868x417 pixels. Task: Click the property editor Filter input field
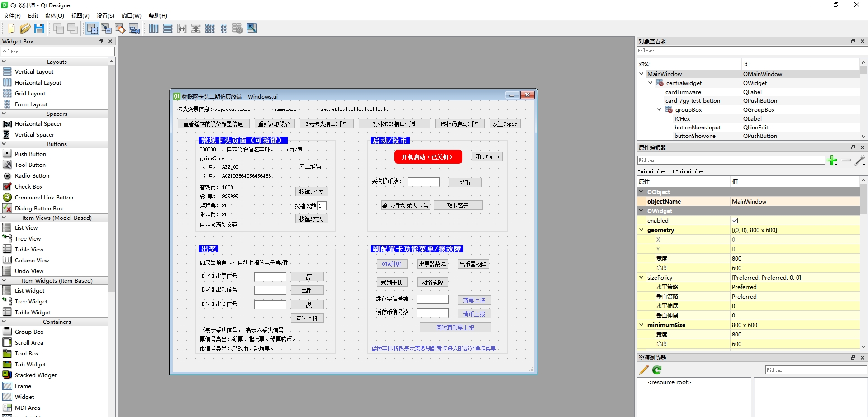(x=731, y=160)
